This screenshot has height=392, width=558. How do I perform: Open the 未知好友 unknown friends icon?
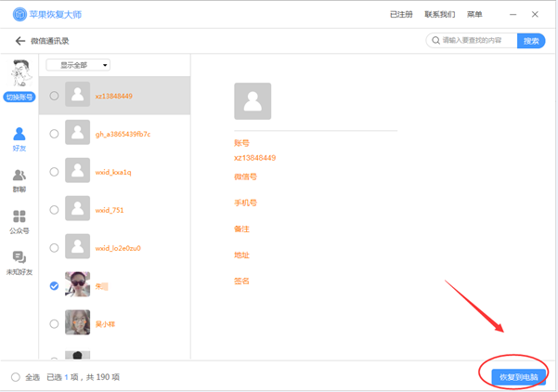click(x=19, y=263)
